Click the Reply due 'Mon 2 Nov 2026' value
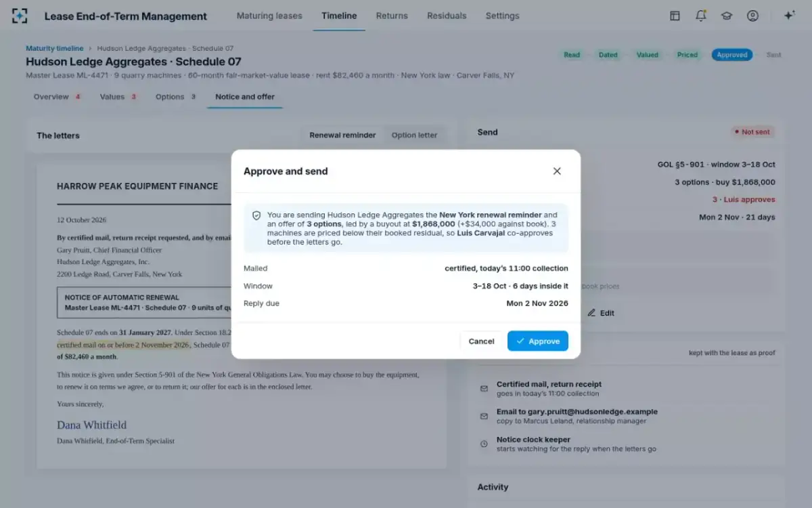812x508 pixels. point(537,303)
